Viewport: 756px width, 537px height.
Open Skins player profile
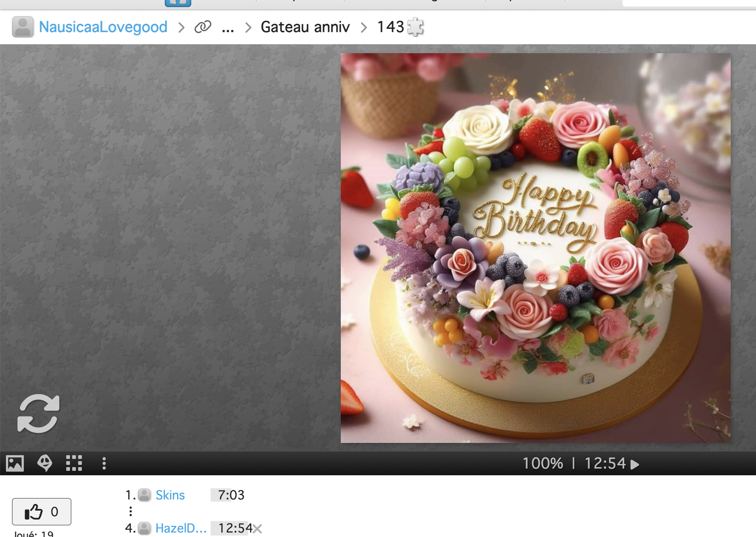170,495
